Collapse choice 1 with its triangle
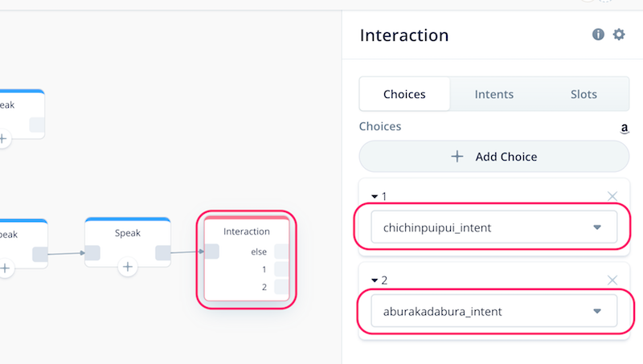The image size is (643, 364). click(375, 197)
